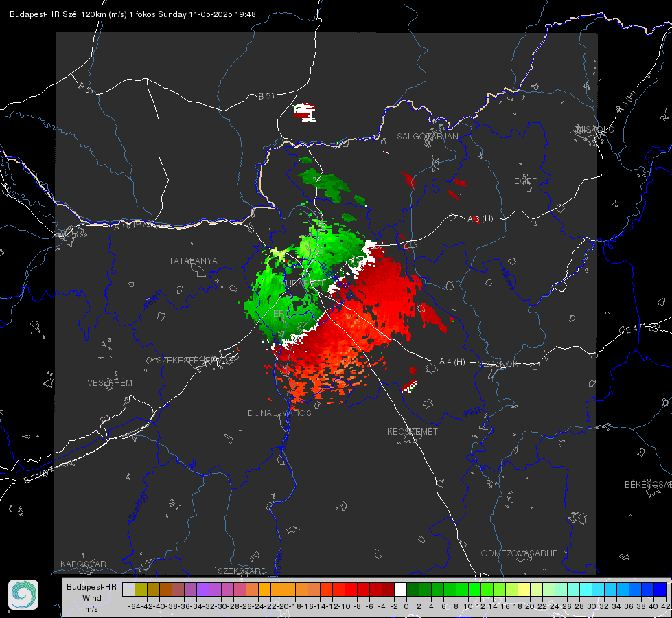This screenshot has width=672, height=618.
Task: Pick the light grey first legend swatch
Action: pos(128,589)
